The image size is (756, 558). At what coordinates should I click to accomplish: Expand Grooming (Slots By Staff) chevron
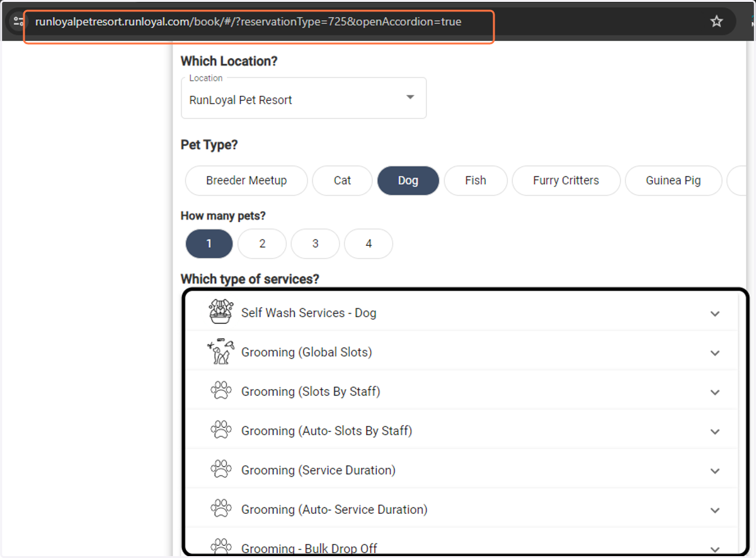coord(715,392)
